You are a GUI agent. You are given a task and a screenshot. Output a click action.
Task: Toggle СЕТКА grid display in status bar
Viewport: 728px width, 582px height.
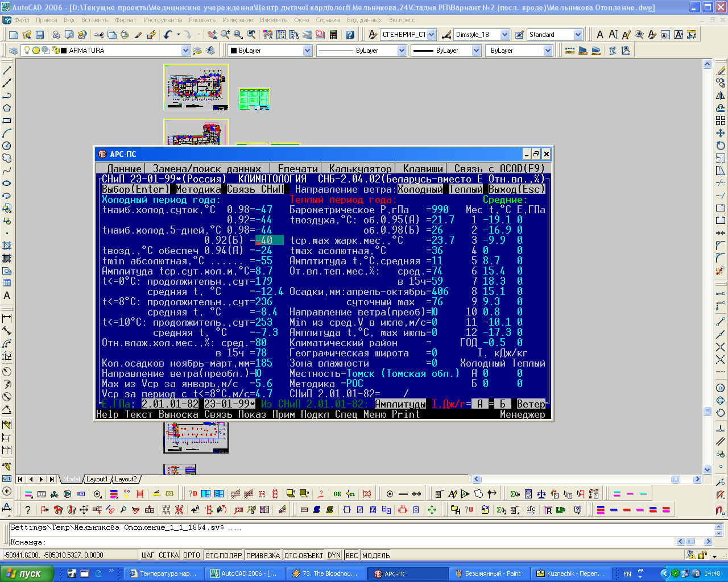click(168, 555)
